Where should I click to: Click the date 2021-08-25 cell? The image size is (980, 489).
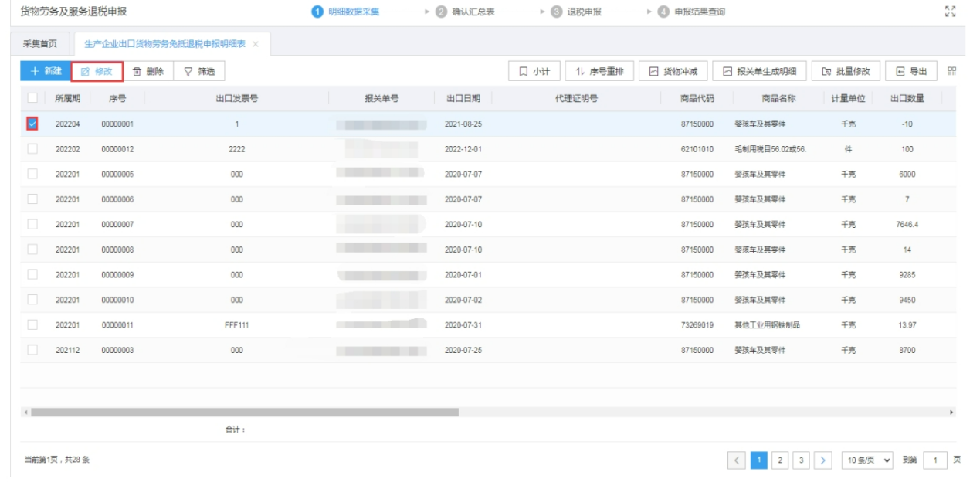[463, 124]
